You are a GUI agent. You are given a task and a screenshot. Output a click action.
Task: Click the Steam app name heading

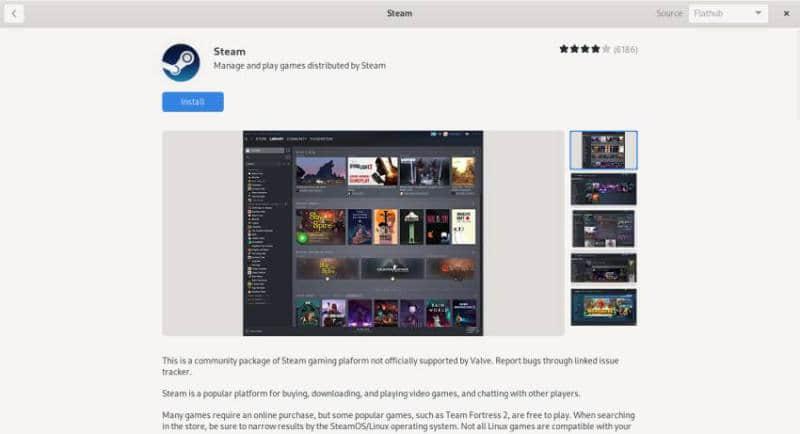coord(229,50)
